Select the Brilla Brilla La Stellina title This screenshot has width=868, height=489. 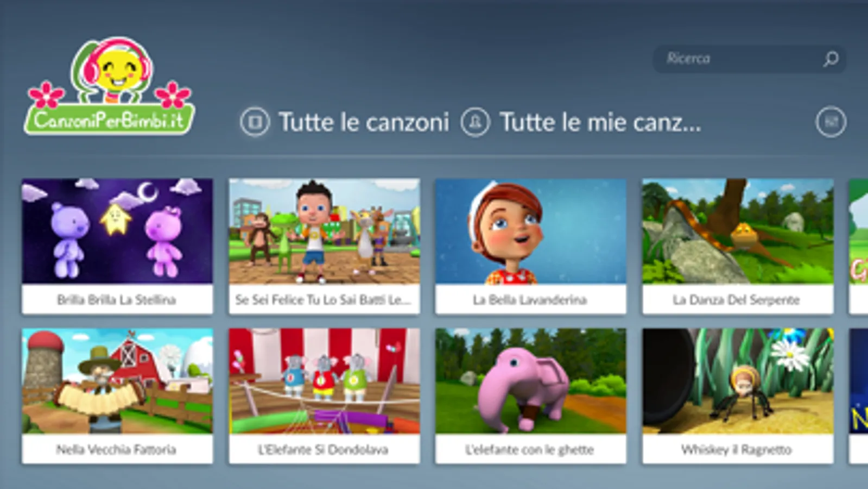(117, 299)
